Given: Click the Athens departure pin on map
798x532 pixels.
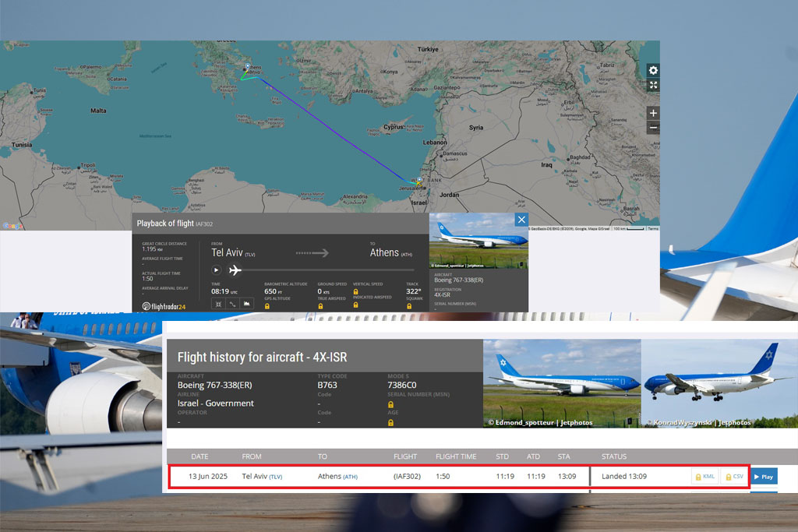Looking at the screenshot, I should click(248, 67).
